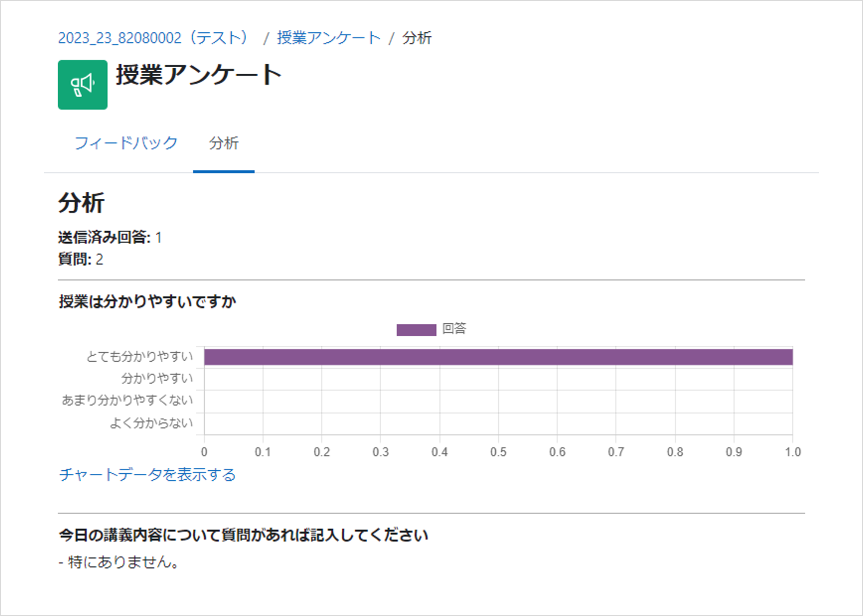Click the 0.5 x-axis tick label
The image size is (863, 616).
(498, 452)
